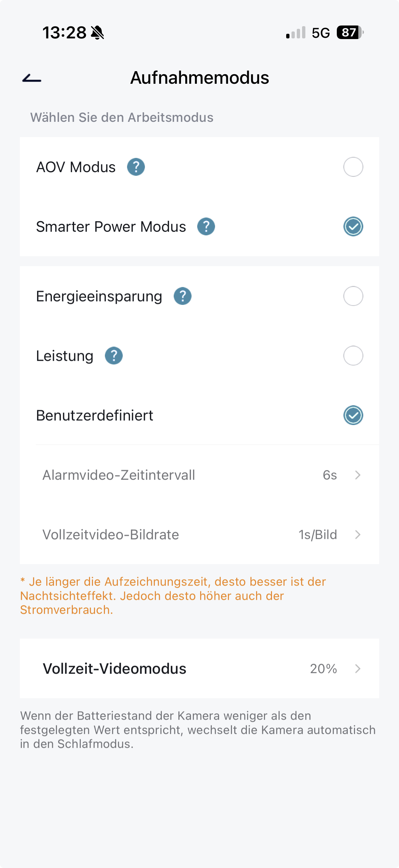This screenshot has height=868, width=399.
Task: Show help info for Leistung
Action: (x=114, y=356)
